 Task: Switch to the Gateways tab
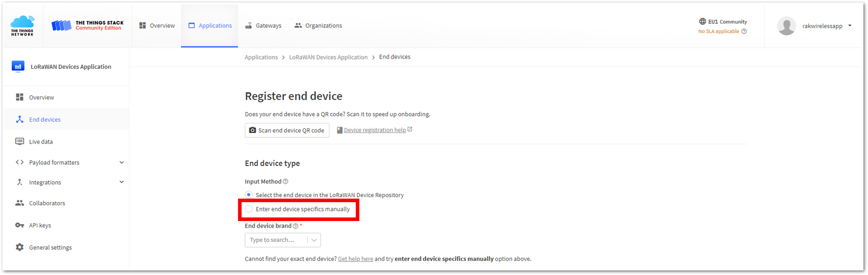coord(263,25)
